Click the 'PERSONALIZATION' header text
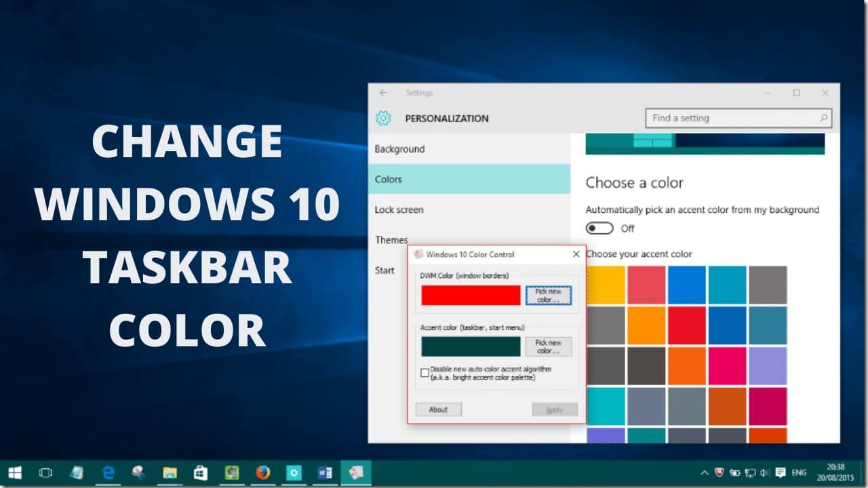The image size is (868, 488). (x=447, y=119)
